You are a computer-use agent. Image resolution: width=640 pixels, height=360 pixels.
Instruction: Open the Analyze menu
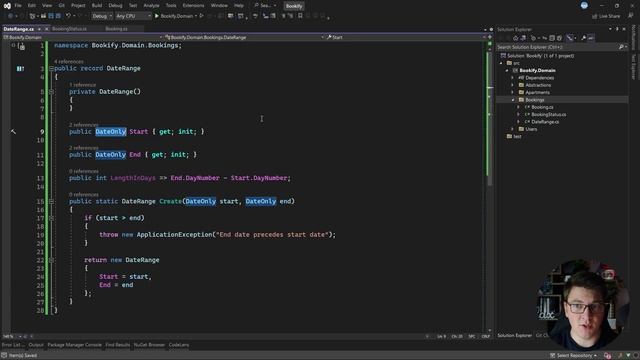pos(151,6)
